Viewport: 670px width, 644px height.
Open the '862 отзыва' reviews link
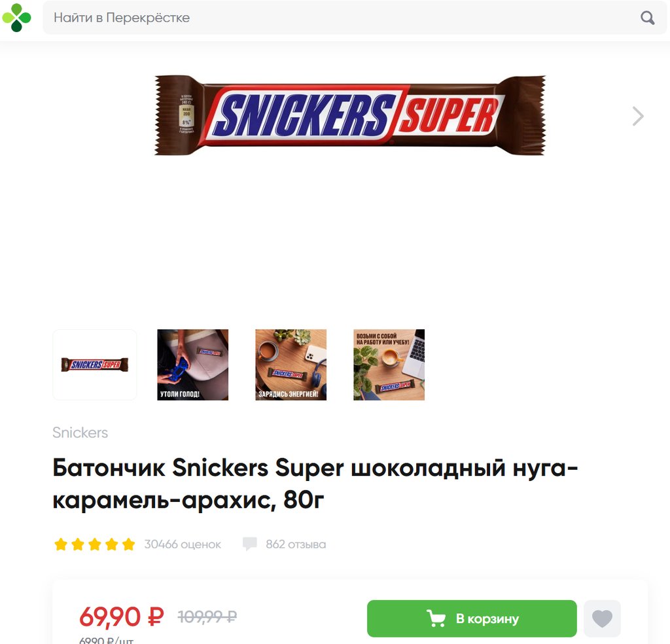[296, 545]
